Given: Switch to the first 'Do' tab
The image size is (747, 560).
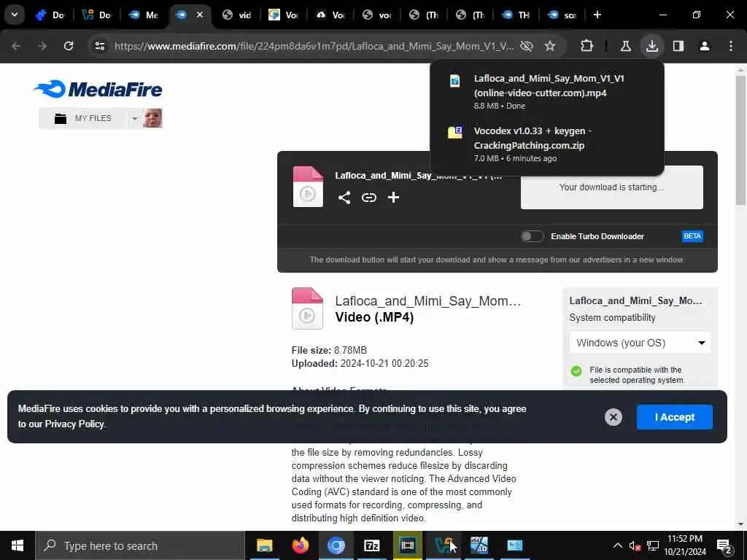Looking at the screenshot, I should [x=50, y=15].
